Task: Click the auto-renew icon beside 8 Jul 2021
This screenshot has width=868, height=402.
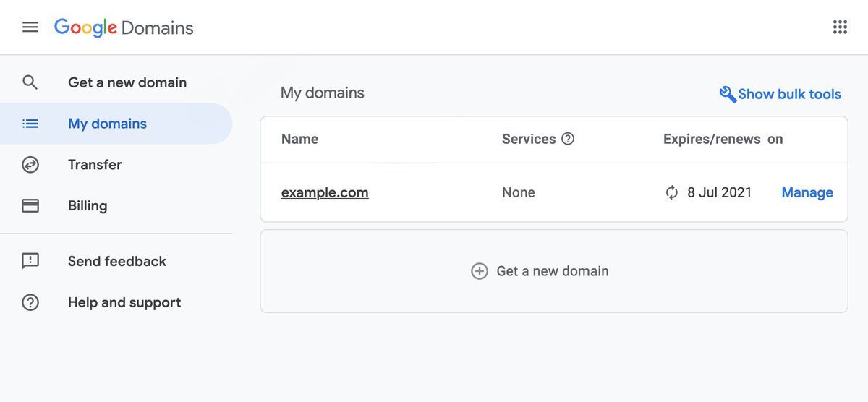Action: (672, 192)
